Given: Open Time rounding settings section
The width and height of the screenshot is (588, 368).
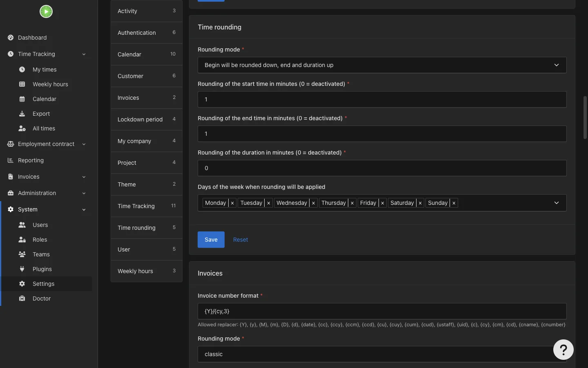Looking at the screenshot, I should [x=147, y=228].
